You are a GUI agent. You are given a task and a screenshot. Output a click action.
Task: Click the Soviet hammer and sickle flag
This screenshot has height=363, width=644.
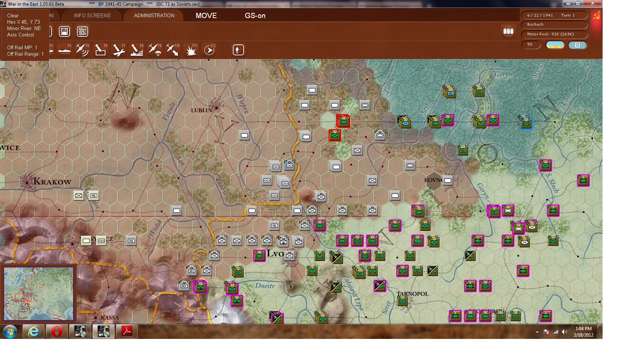(x=597, y=15)
